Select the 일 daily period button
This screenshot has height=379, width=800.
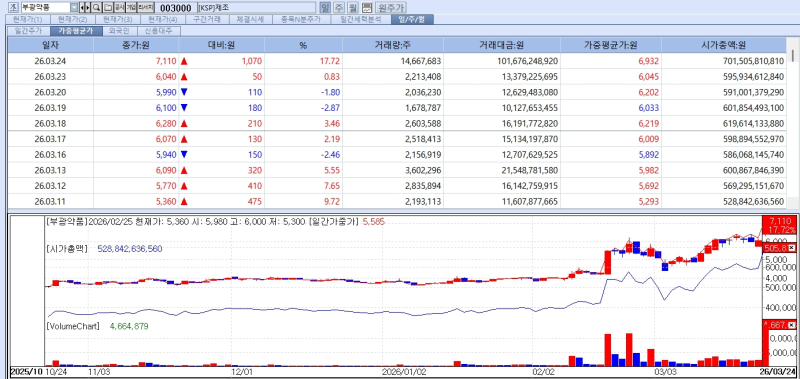[x=325, y=8]
